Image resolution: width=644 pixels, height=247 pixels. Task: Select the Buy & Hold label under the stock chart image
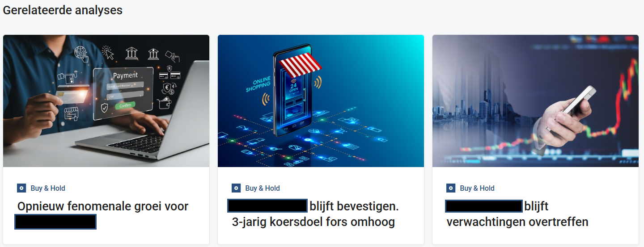(x=477, y=188)
